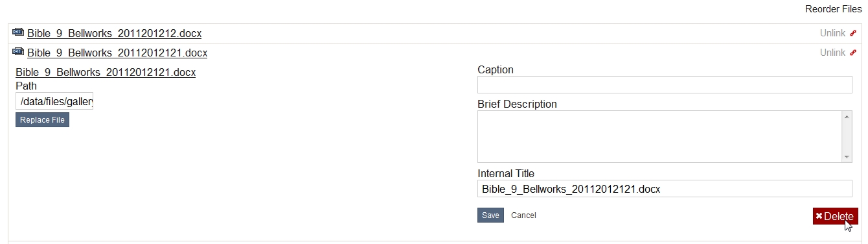The image size is (868, 244).
Task: Click red chain icon on first file row
Action: pyautogui.click(x=853, y=34)
